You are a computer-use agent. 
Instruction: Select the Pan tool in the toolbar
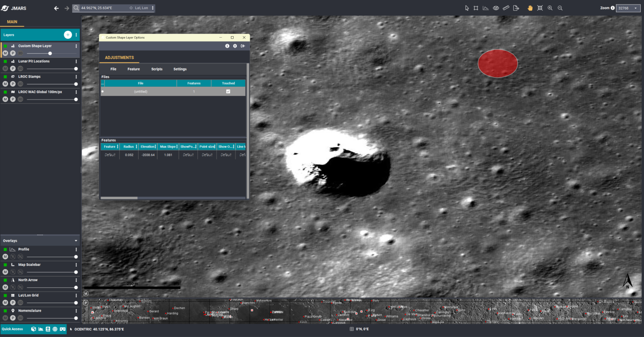(x=530, y=8)
